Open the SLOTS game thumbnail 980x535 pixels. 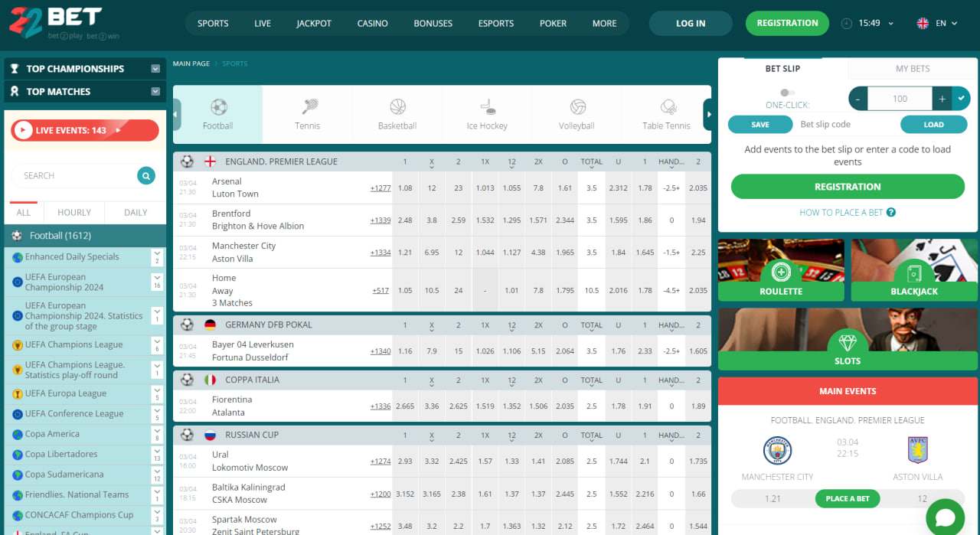(x=848, y=340)
